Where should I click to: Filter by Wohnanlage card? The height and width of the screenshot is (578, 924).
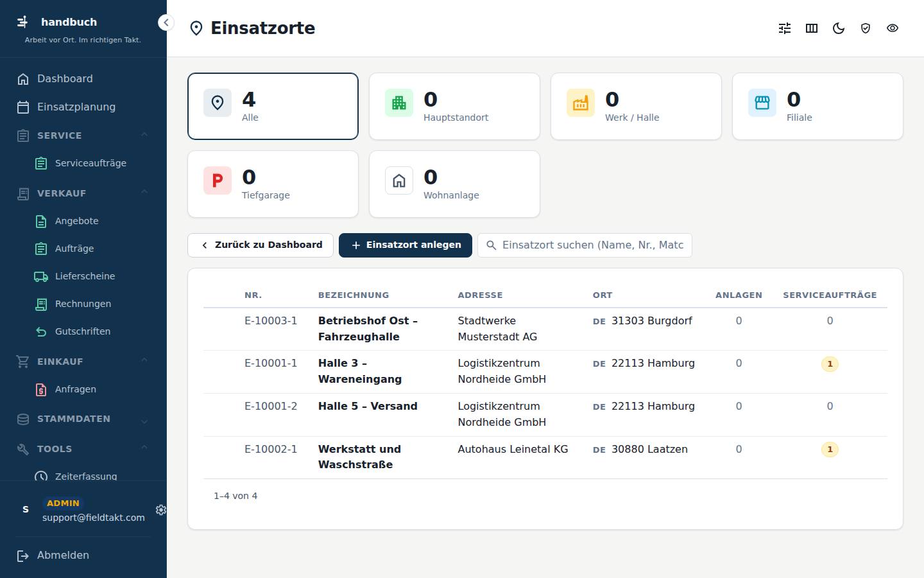[454, 184]
